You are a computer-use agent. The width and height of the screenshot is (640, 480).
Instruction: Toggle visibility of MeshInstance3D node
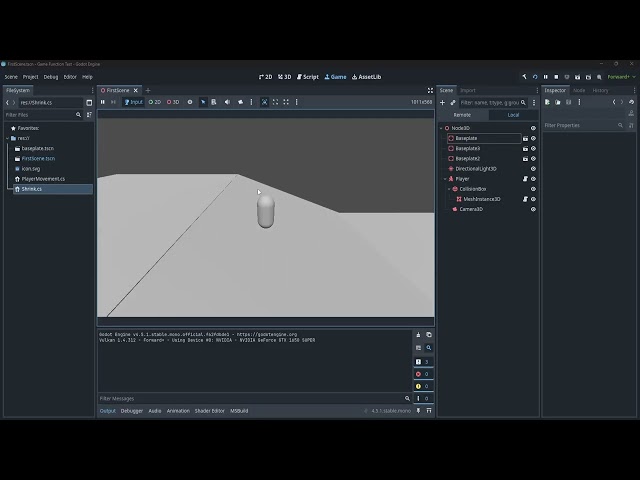[533, 199]
